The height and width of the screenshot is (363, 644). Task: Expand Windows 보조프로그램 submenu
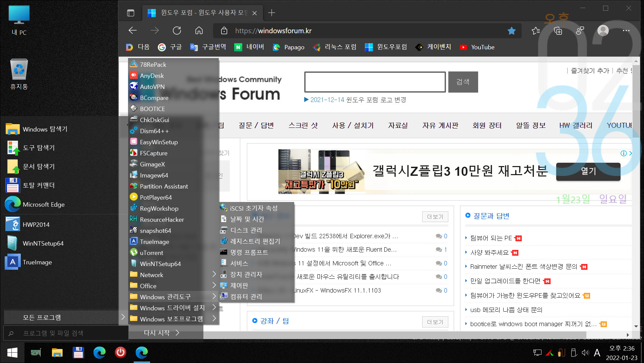pos(173,319)
